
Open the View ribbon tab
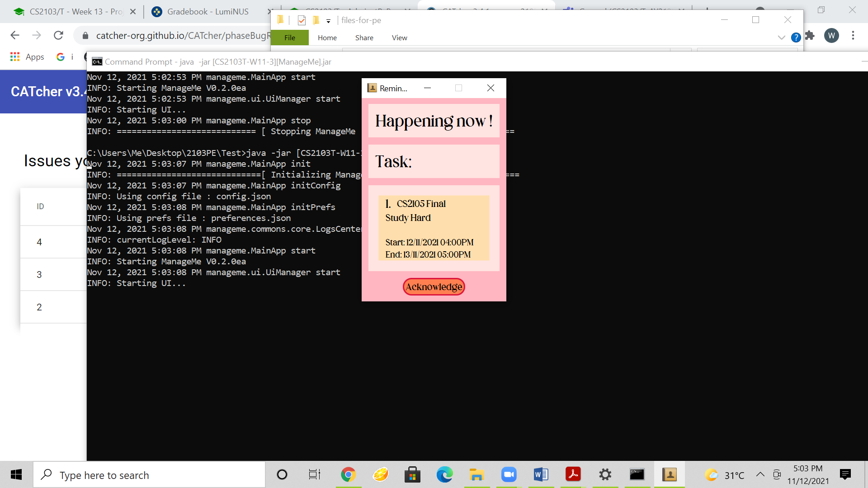pyautogui.click(x=399, y=38)
